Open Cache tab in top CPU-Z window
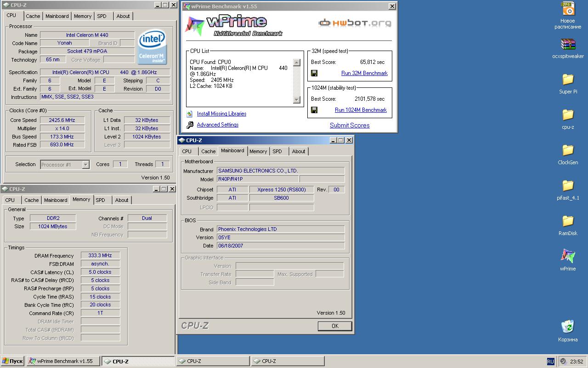The image size is (588, 368). coord(33,16)
